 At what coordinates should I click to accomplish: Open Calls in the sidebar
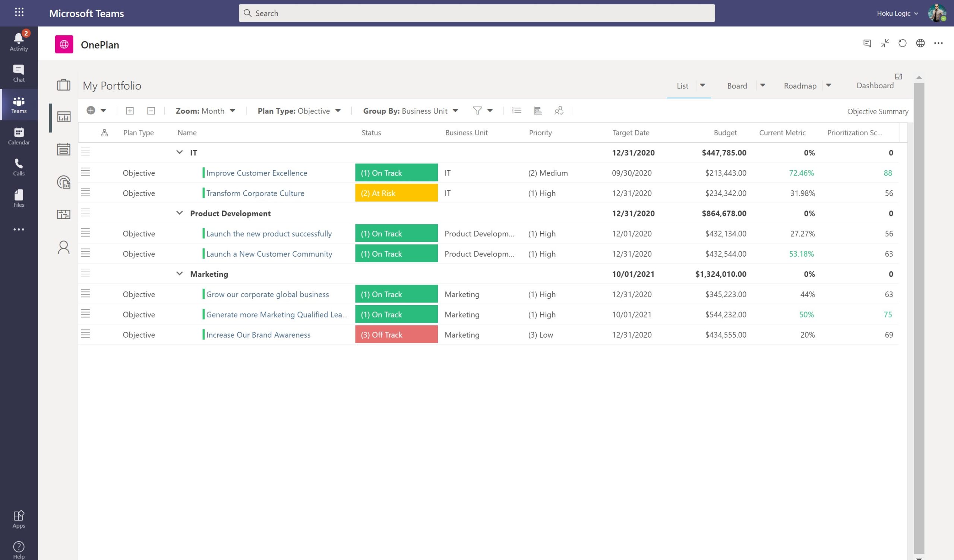[19, 167]
